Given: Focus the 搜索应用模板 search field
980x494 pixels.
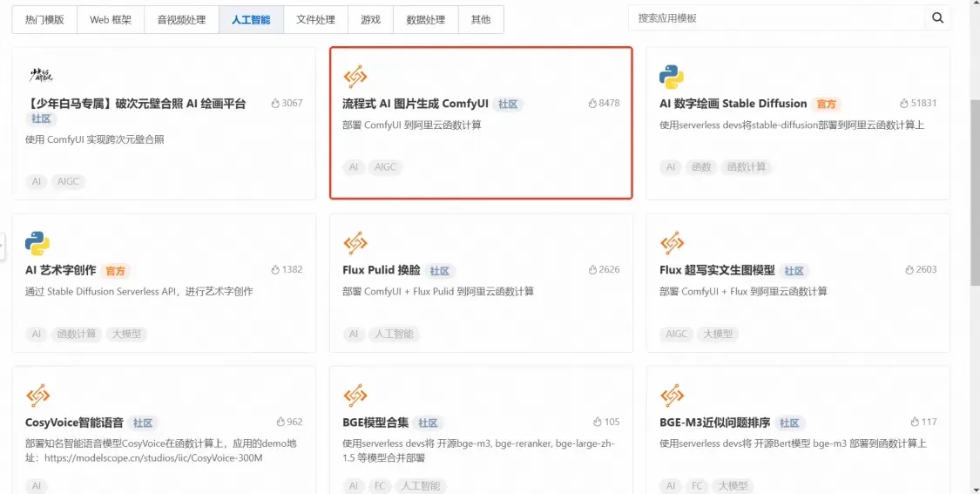Looking at the screenshot, I should tap(777, 18).
